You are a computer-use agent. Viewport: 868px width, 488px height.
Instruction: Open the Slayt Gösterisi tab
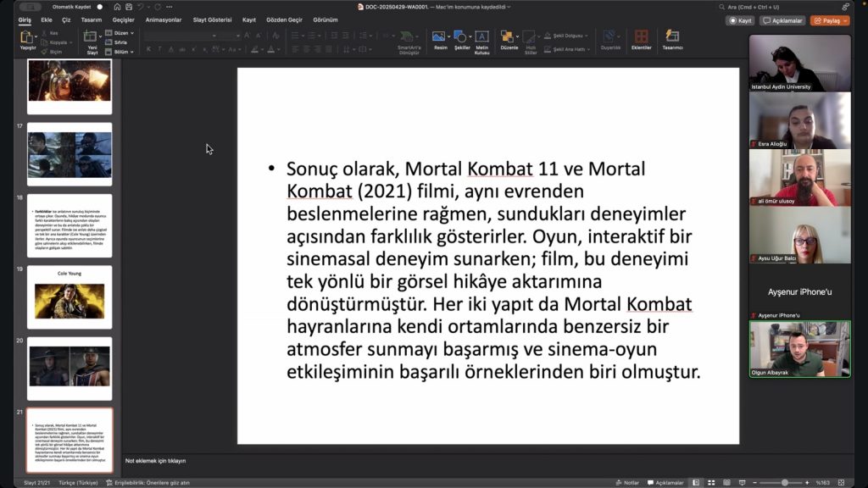click(212, 20)
